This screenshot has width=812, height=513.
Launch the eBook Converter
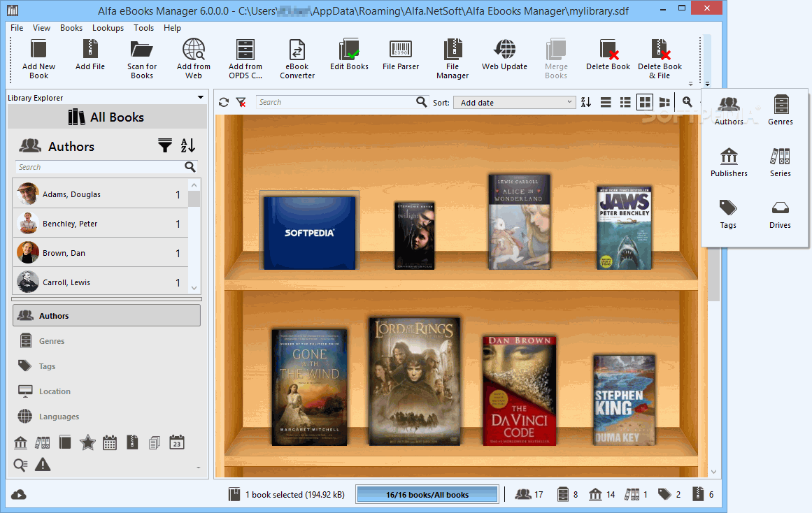click(297, 59)
